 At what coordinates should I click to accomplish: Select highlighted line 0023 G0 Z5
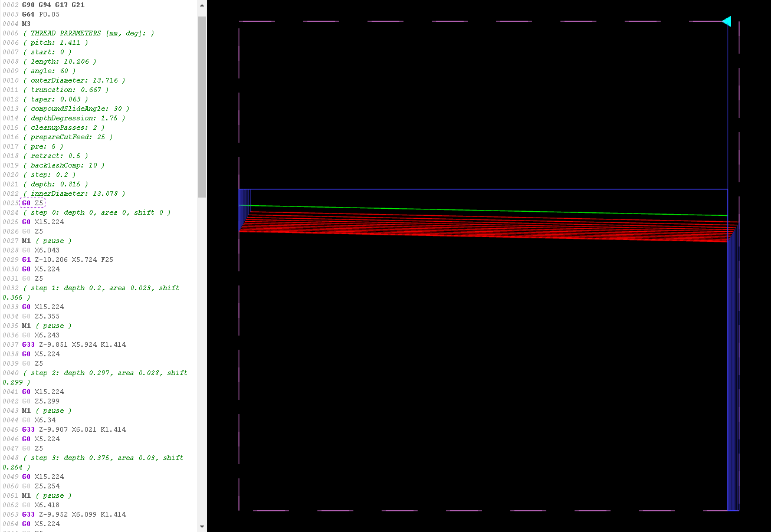coord(32,203)
